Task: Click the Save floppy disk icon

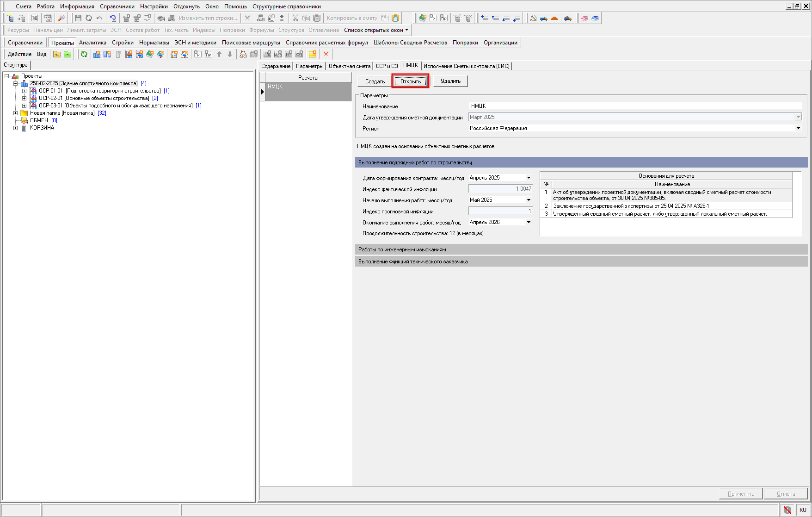Action: click(x=78, y=18)
